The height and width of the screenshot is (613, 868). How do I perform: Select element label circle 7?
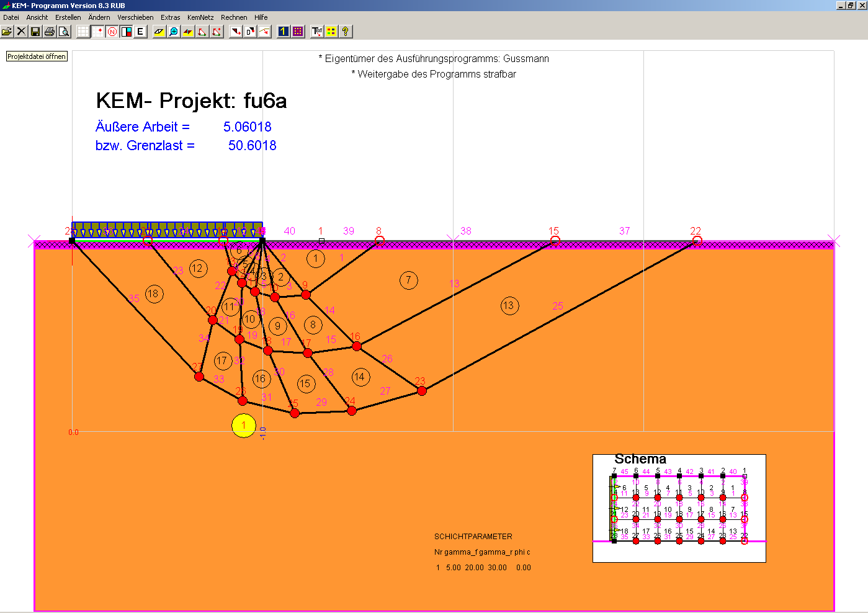[408, 280]
